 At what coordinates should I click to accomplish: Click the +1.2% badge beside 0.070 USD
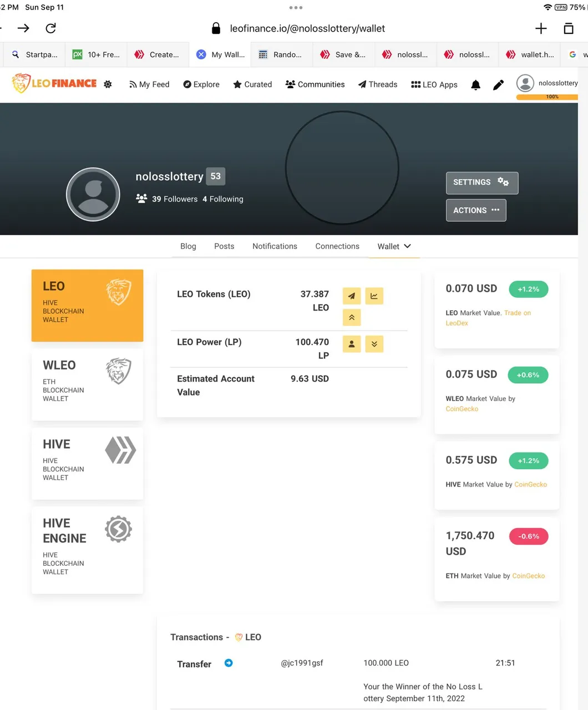(x=528, y=289)
